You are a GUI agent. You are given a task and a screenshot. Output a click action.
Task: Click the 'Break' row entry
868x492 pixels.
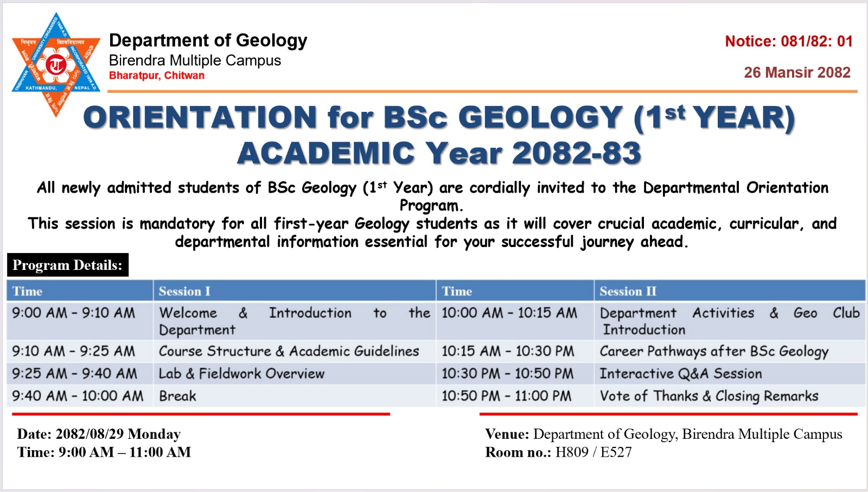[177, 396]
